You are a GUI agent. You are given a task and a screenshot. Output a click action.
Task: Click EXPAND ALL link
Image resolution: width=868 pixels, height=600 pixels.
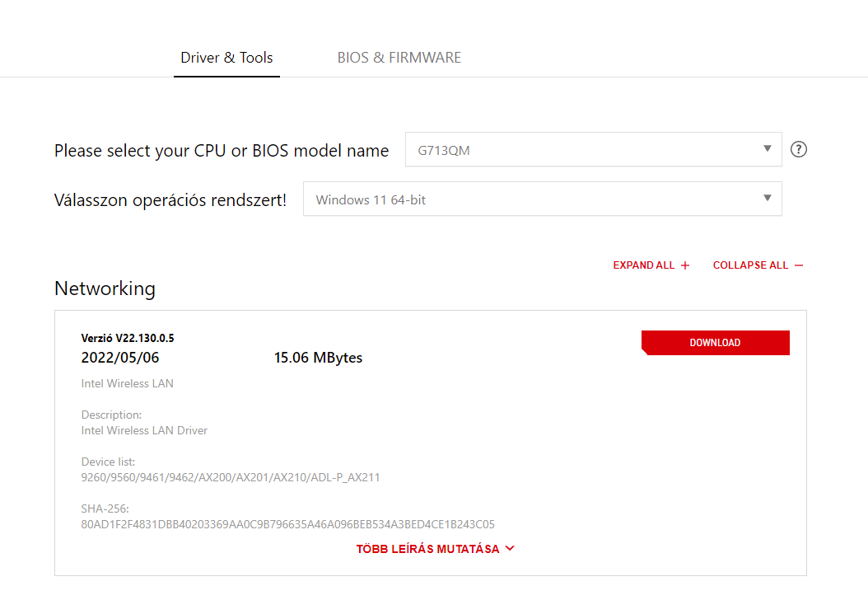651,265
